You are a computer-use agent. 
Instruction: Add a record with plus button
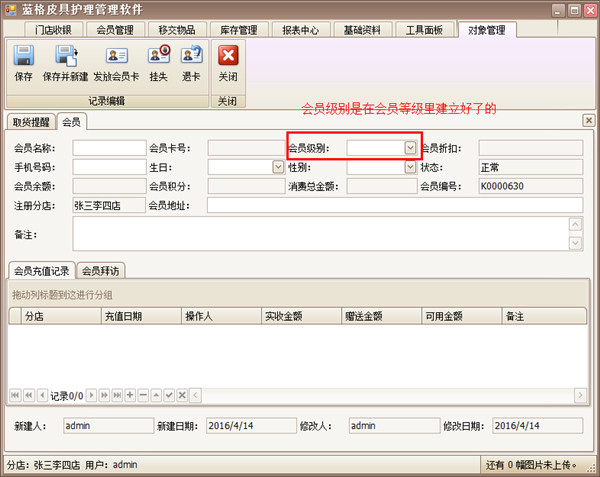pyautogui.click(x=130, y=395)
